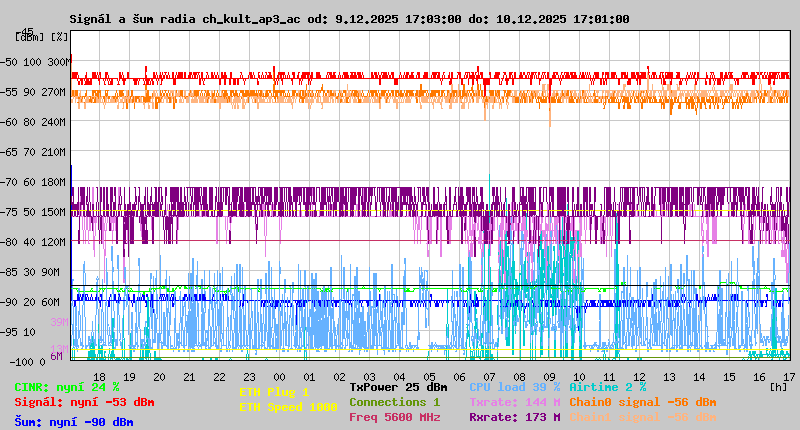Select the Connections 1 legend entry

(394, 402)
